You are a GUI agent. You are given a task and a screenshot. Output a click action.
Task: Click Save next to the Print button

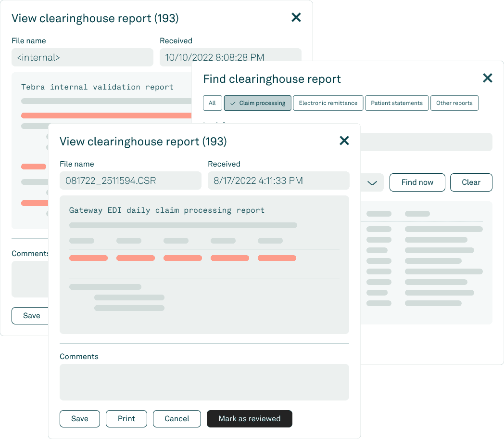tap(80, 419)
